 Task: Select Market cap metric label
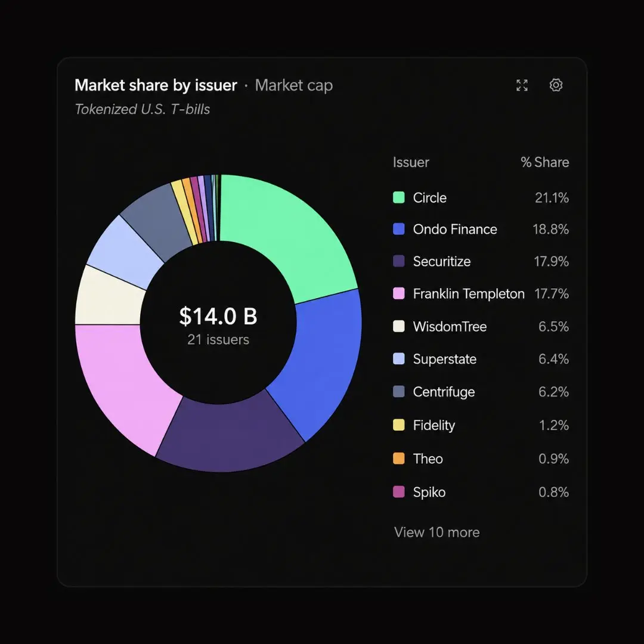pyautogui.click(x=293, y=85)
